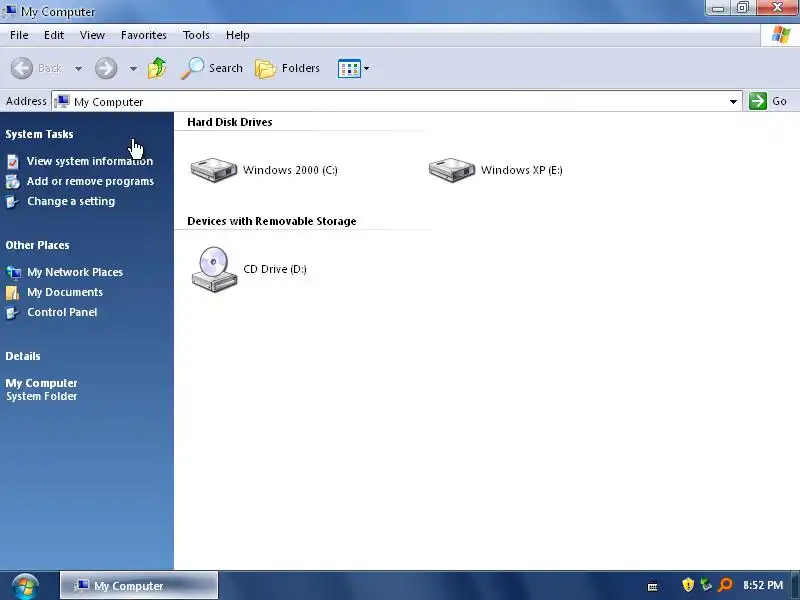The image size is (800, 600).
Task: Open View system information link
Action: (90, 161)
